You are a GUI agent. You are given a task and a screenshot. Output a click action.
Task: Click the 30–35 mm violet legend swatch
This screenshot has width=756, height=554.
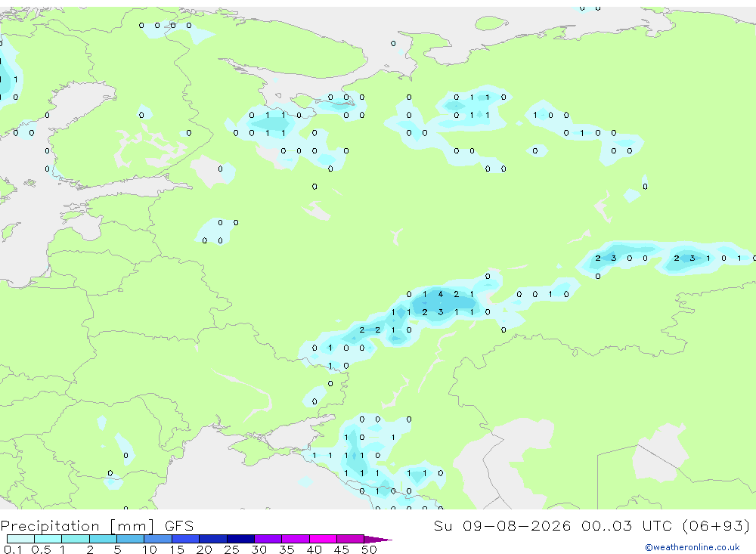point(268,539)
